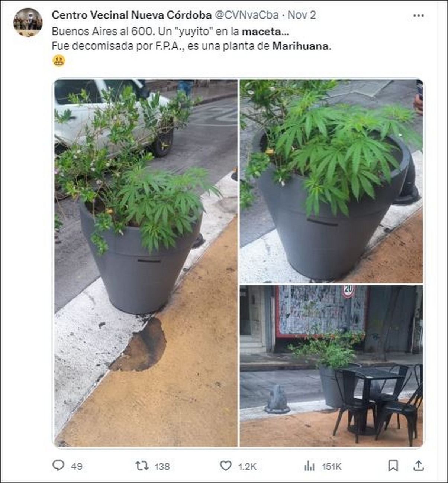Open the three-dot more options menu
This screenshot has width=448, height=483.
(419, 16)
